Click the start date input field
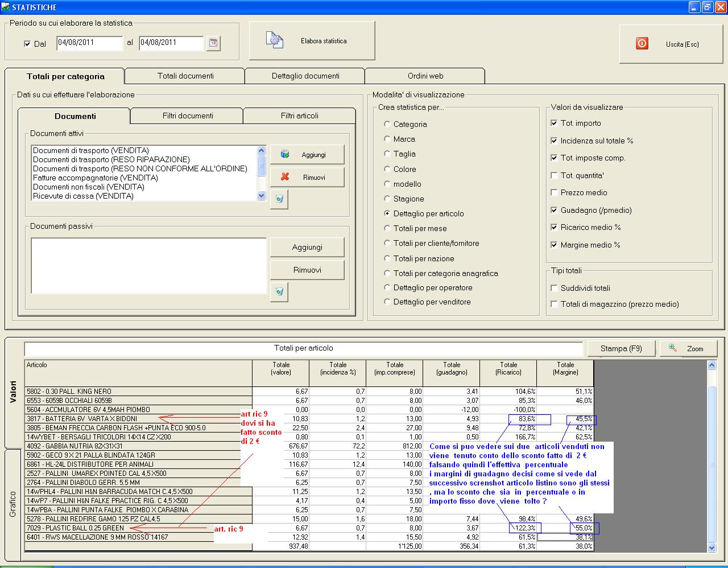 tap(89, 43)
